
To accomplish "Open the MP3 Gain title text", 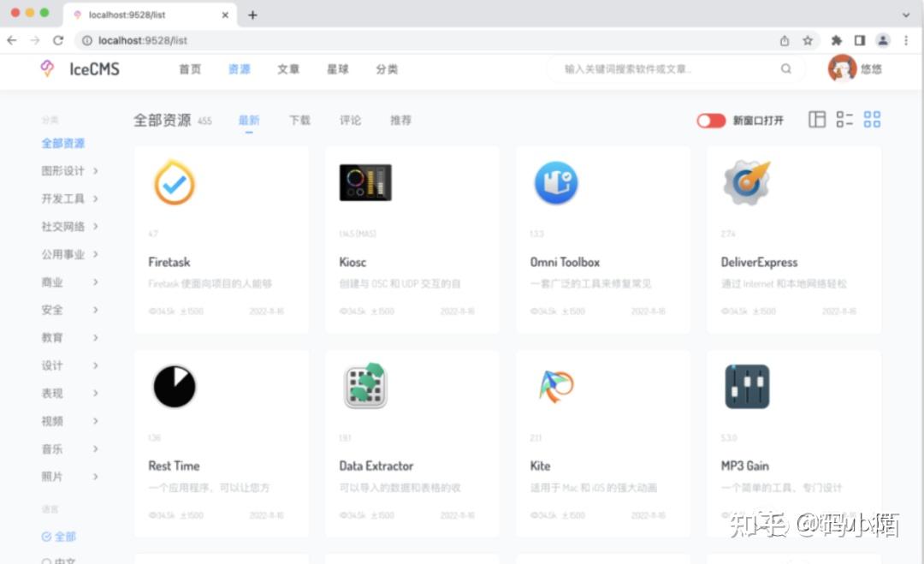I will [745, 466].
